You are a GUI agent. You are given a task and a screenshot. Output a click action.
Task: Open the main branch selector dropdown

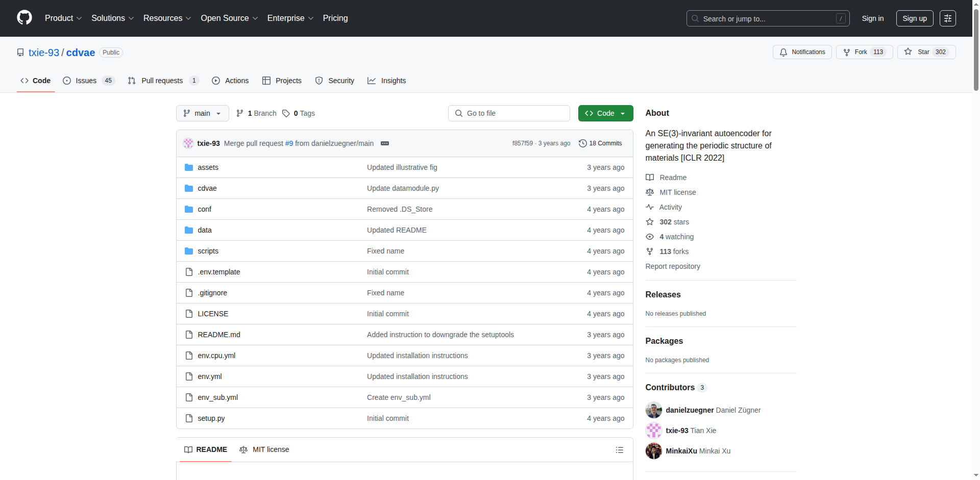[x=202, y=113]
